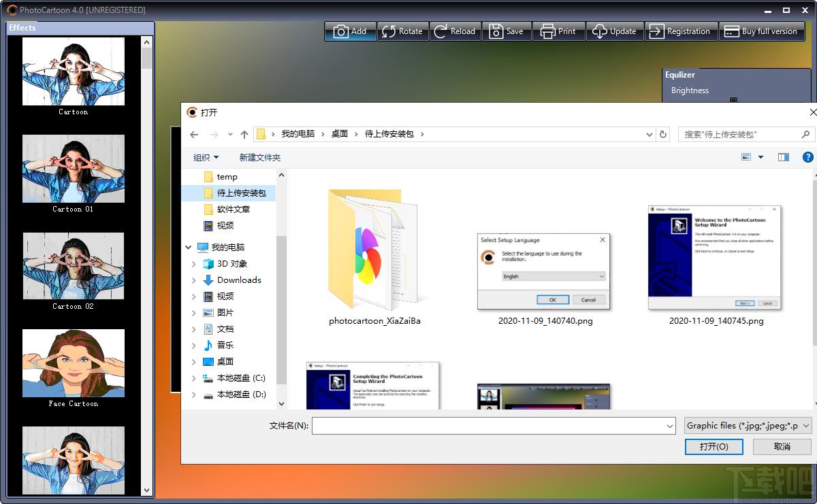Viewport: 817px width, 504px height.
Task: Select the Completing Setup Wizard screenshot thumbnail
Action: point(373,385)
